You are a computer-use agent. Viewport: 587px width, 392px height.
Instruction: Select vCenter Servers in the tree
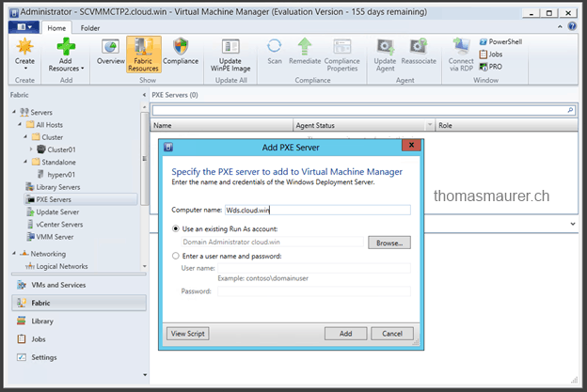[55, 225]
